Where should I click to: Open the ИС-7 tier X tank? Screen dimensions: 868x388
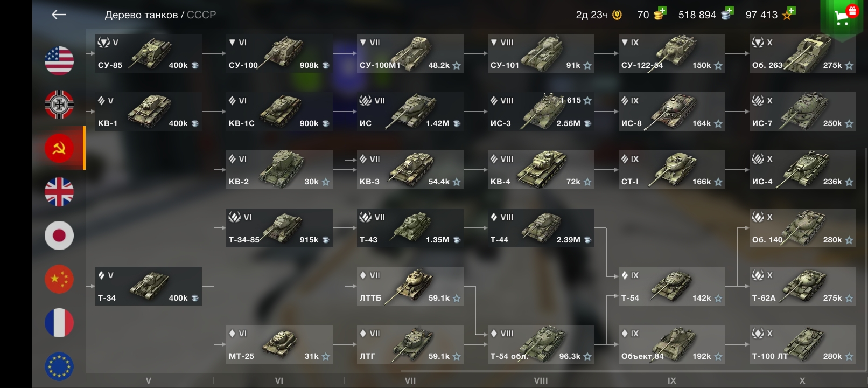pos(802,112)
